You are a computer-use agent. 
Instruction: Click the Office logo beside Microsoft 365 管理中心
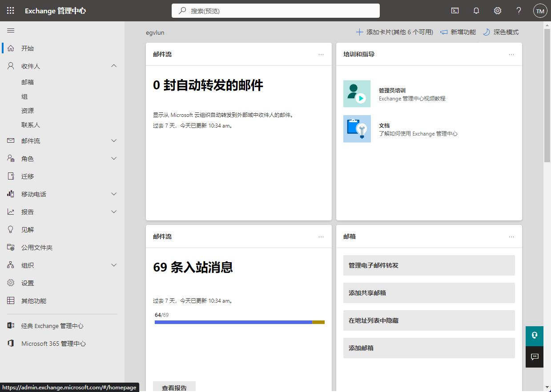11,344
